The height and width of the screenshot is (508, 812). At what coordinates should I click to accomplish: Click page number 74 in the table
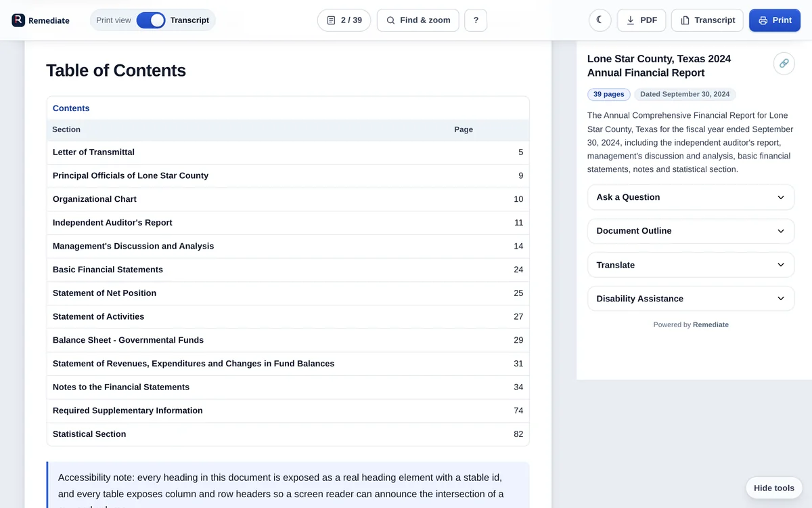click(518, 410)
